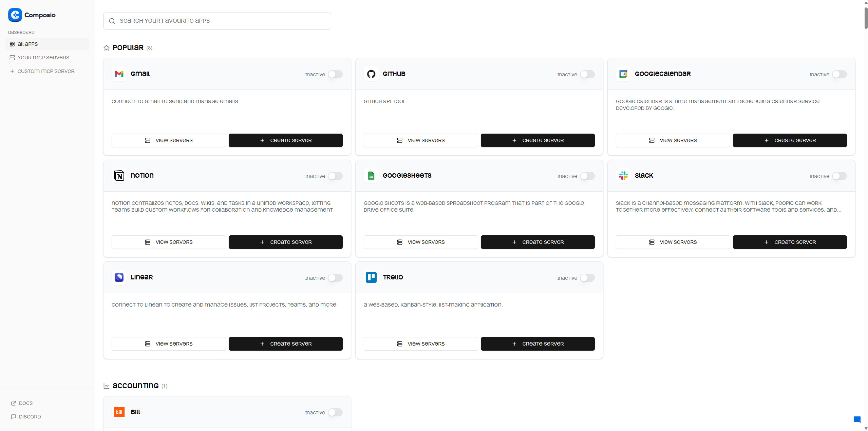Create server for Googlecalendar
The image size is (868, 431).
(790, 140)
